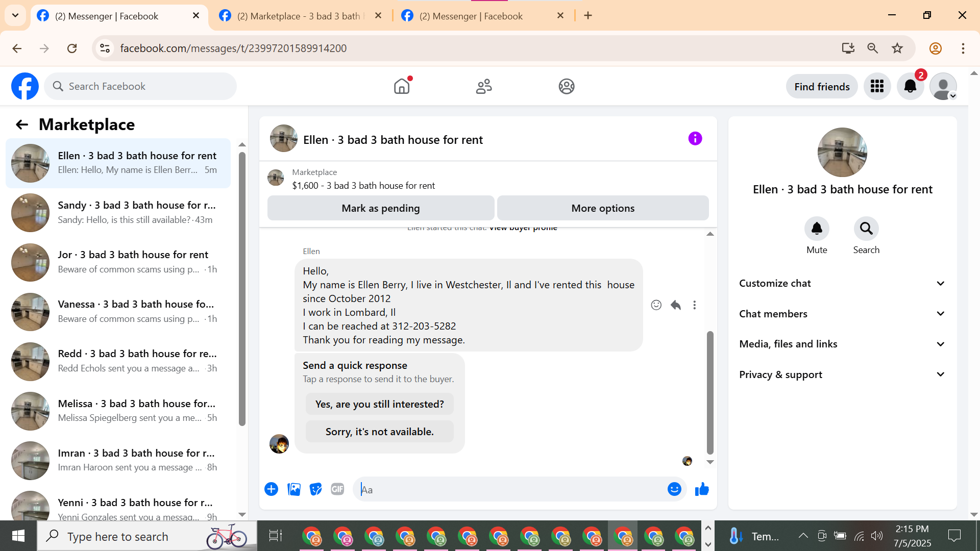The width and height of the screenshot is (980, 551).
Task: Open the emoji picker in message box
Action: pos(674,489)
